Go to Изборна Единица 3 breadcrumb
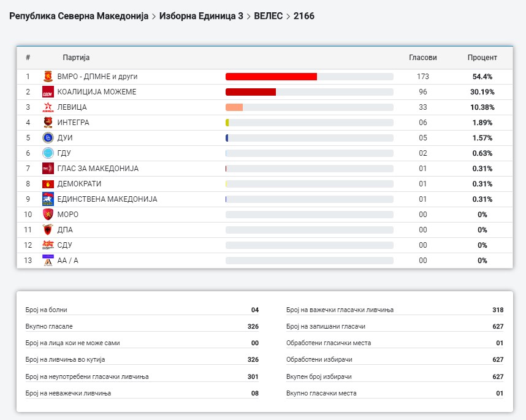This screenshot has height=420, width=526. 200,16
